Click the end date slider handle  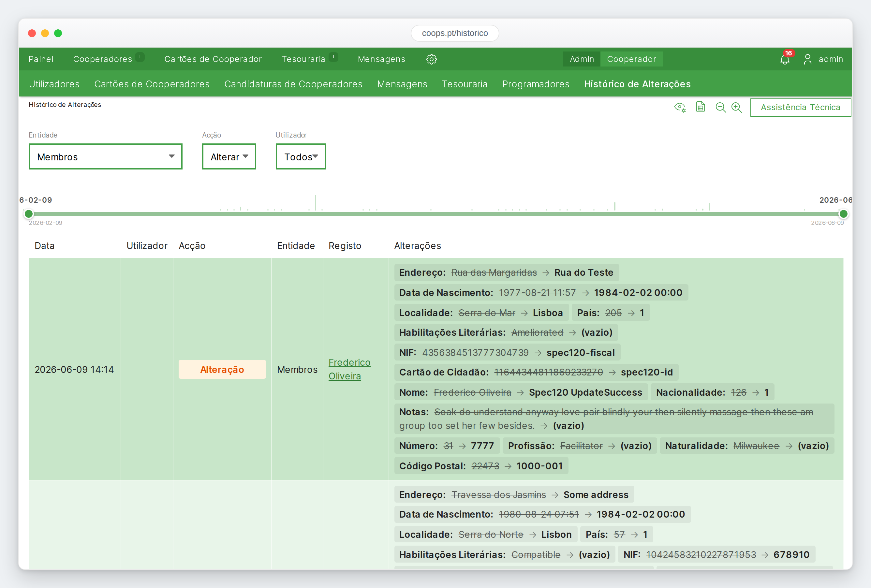point(843,214)
